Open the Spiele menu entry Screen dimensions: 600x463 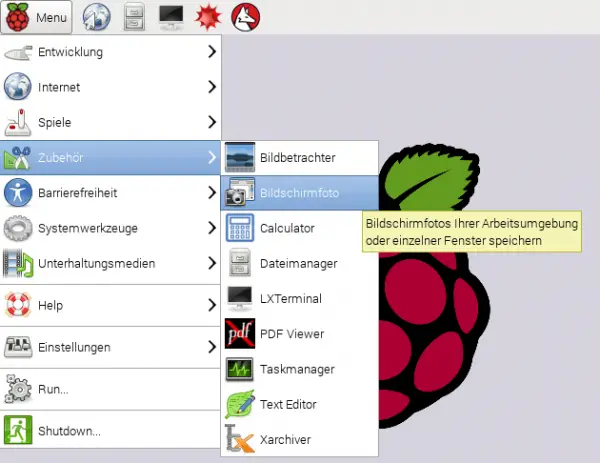click(x=111, y=122)
